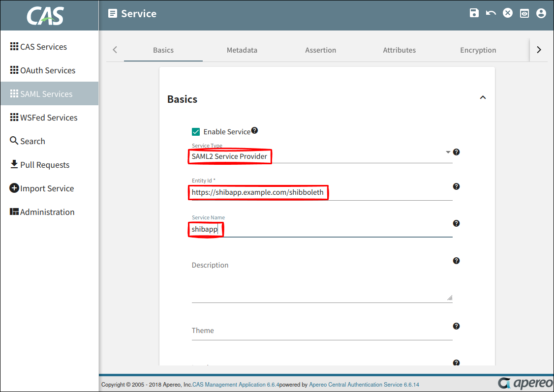Open the Service Type dropdown
554x392 pixels.
(448, 152)
